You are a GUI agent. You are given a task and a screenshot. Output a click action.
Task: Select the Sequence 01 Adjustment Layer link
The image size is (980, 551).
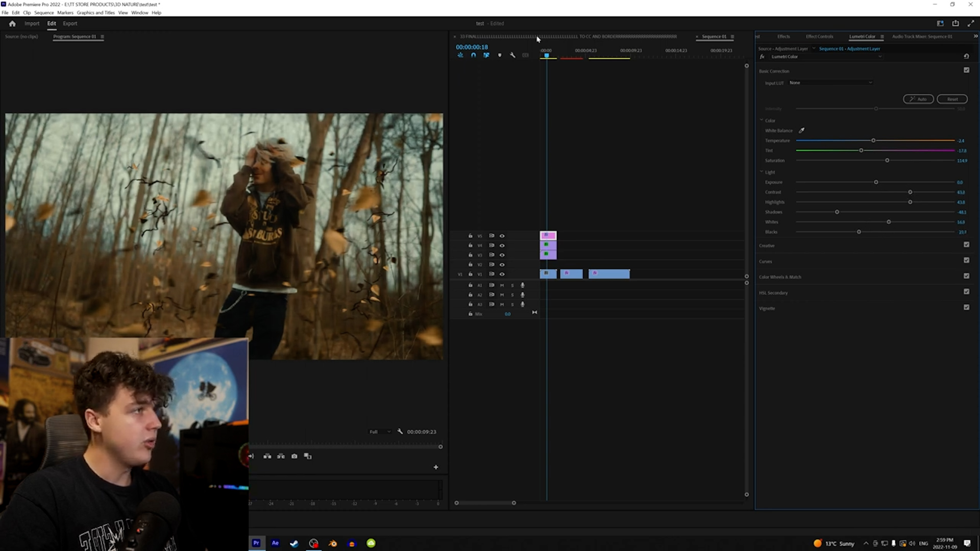coord(849,48)
